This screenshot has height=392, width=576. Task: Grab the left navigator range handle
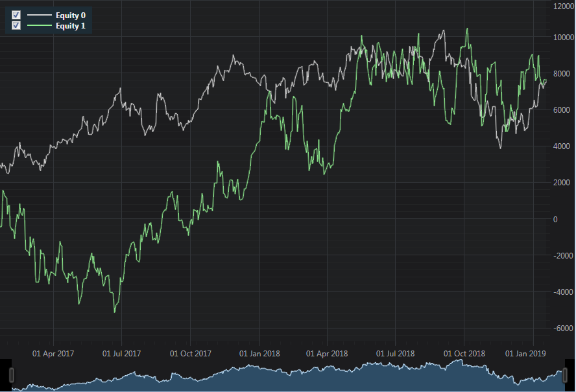click(12, 375)
